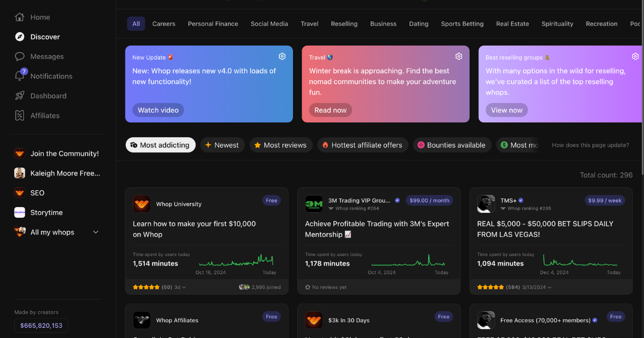Select the Spirituality category tab

[558, 24]
